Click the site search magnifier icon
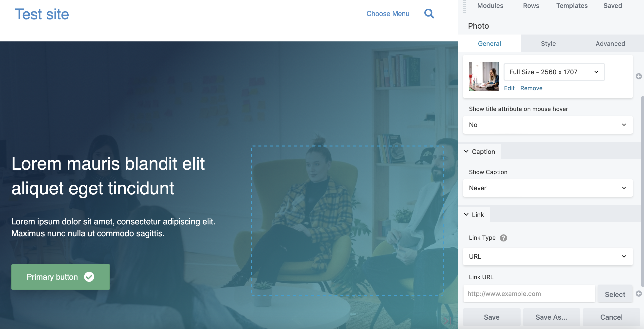 429,14
